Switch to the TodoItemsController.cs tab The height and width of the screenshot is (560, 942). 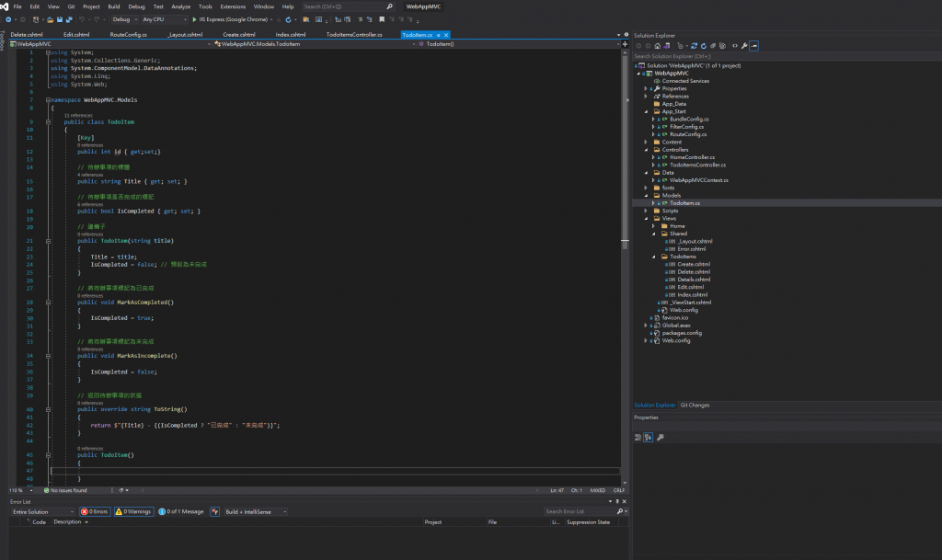pos(354,34)
